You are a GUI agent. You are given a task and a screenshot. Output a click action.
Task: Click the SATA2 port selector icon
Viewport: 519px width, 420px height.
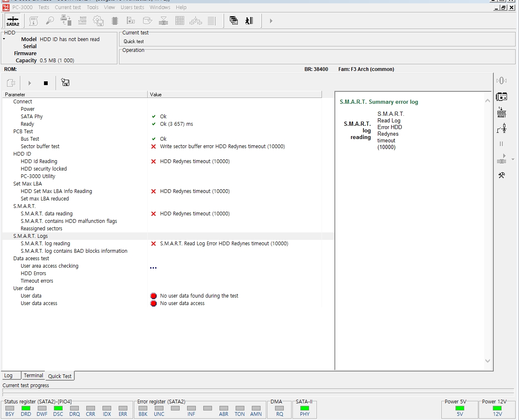(x=13, y=21)
